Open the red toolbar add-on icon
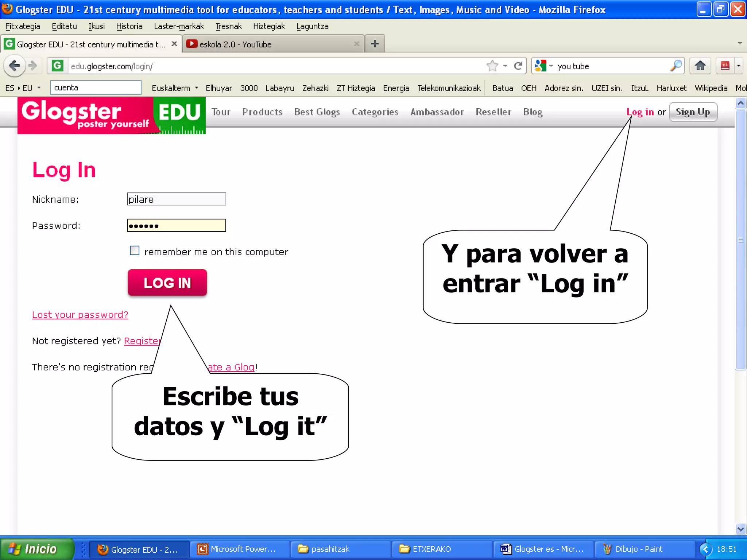This screenshot has width=747, height=560. coord(725,66)
